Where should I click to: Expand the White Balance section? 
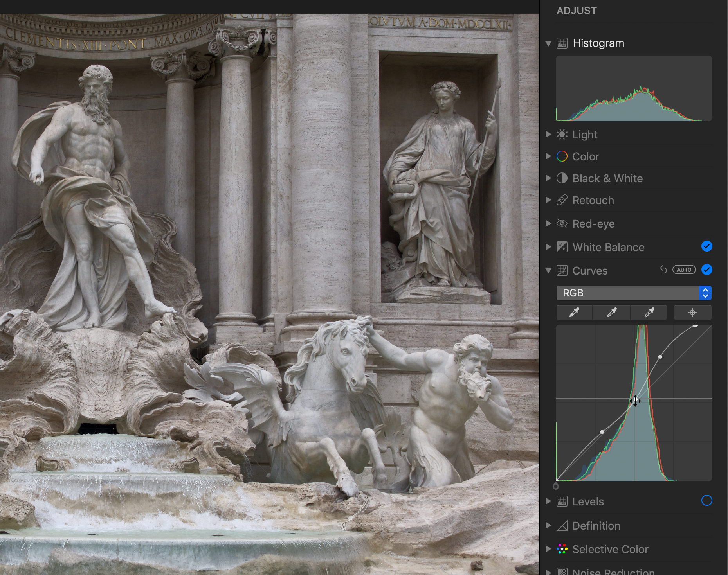pos(548,247)
